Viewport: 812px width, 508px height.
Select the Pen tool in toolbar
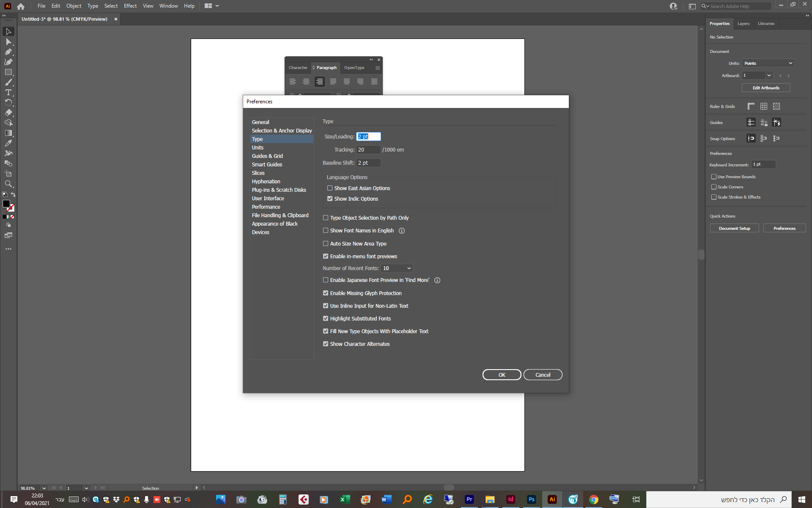8,52
